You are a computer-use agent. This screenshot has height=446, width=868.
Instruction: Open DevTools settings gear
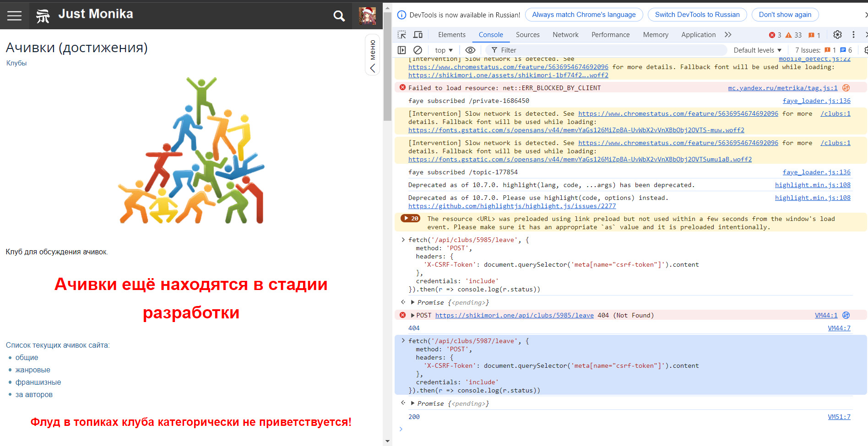[x=837, y=35]
